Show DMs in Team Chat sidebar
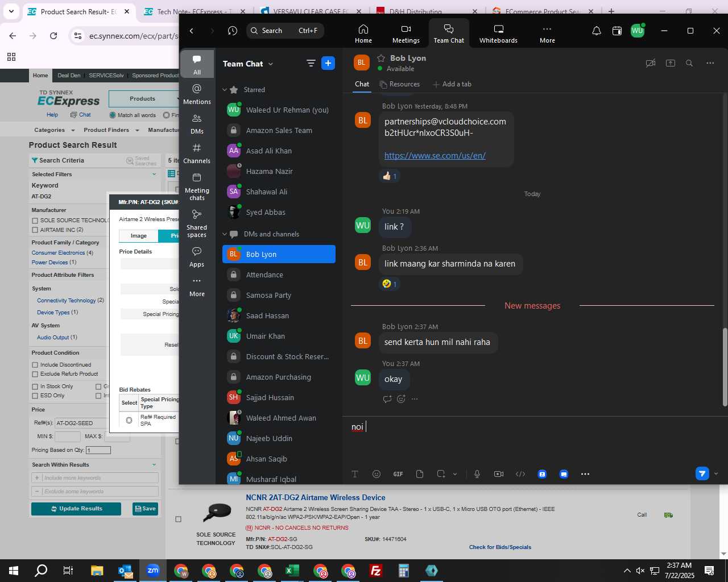 click(197, 124)
